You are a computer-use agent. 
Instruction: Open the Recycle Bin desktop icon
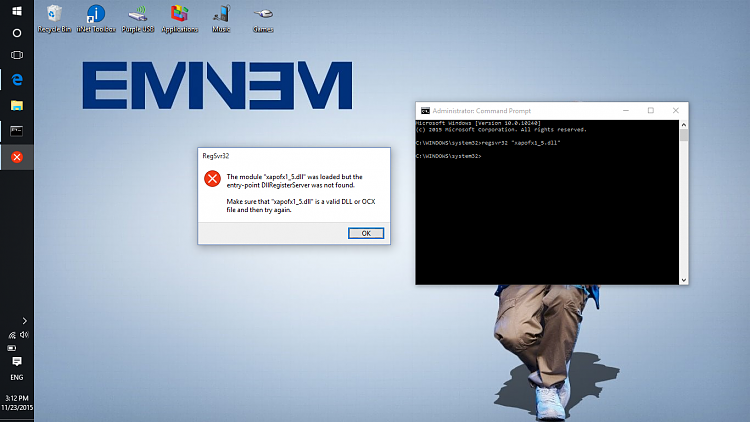[x=55, y=19]
